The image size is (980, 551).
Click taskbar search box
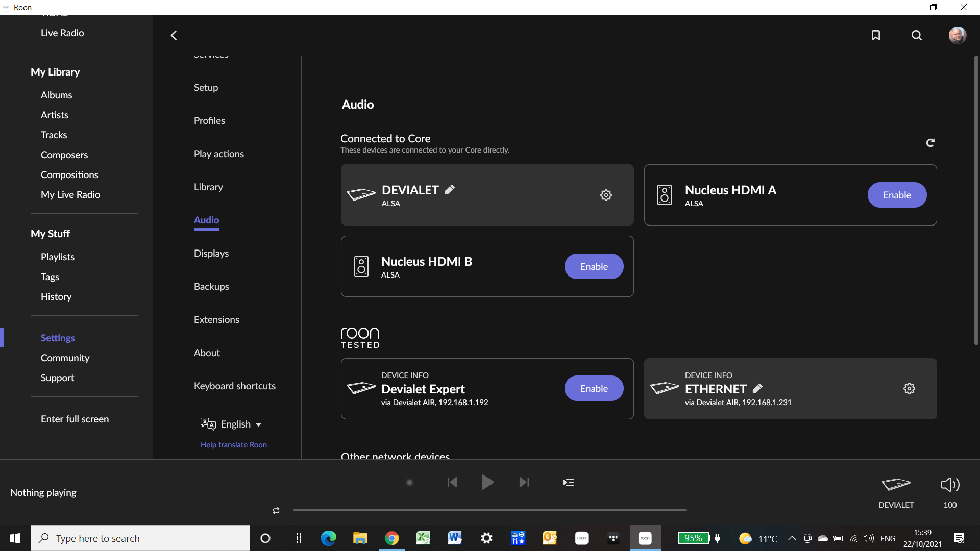coord(140,538)
